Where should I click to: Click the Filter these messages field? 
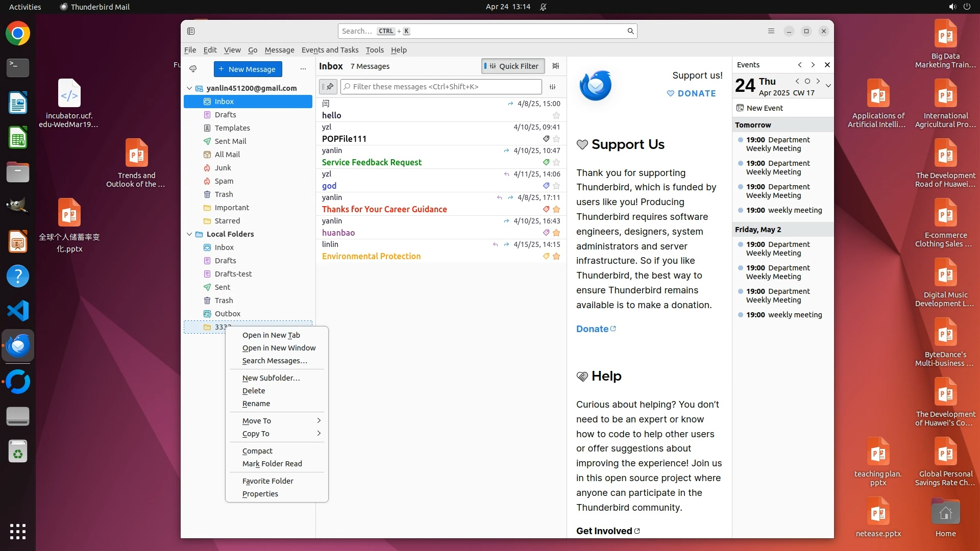[442, 87]
